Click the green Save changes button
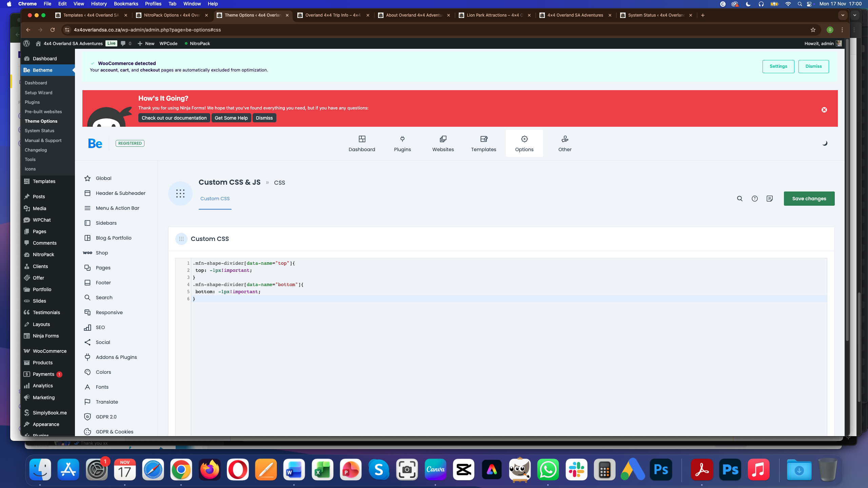 (809, 199)
